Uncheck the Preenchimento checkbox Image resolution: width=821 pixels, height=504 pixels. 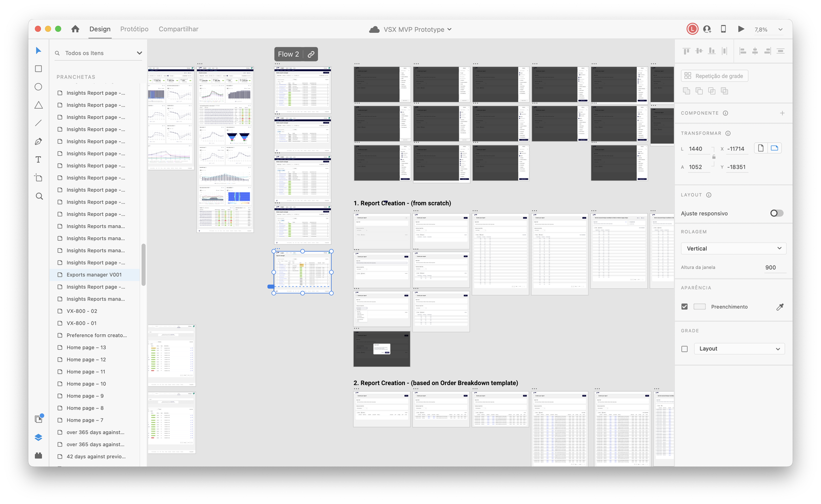(x=685, y=307)
